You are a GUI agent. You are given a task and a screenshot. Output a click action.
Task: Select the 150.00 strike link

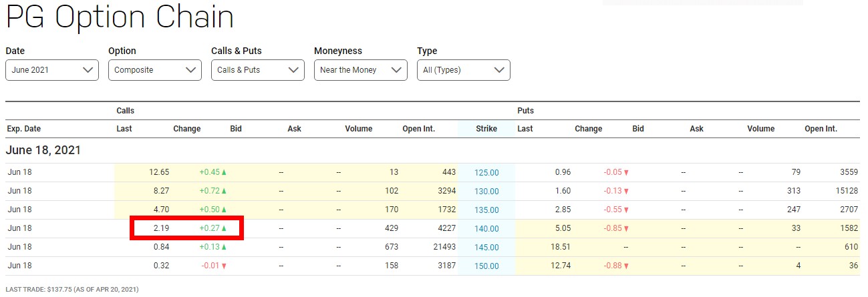coord(486,266)
